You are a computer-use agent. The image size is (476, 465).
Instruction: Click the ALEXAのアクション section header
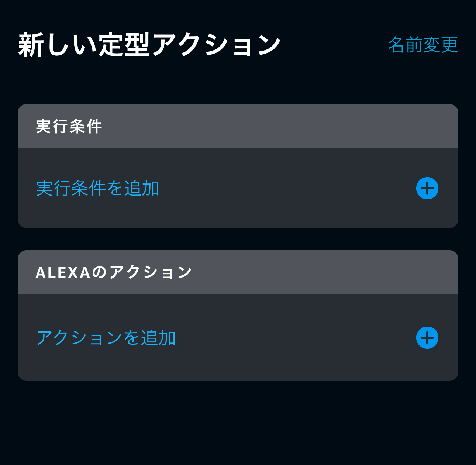coord(238,272)
